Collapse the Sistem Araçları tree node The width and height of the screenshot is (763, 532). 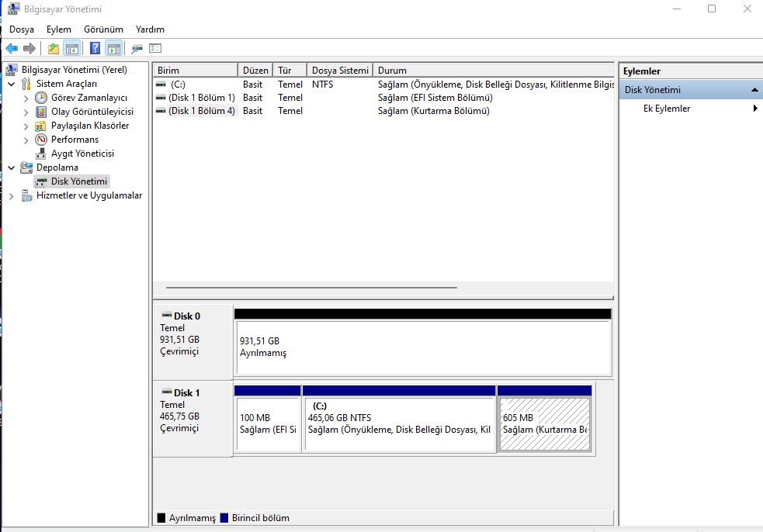tap(12, 84)
